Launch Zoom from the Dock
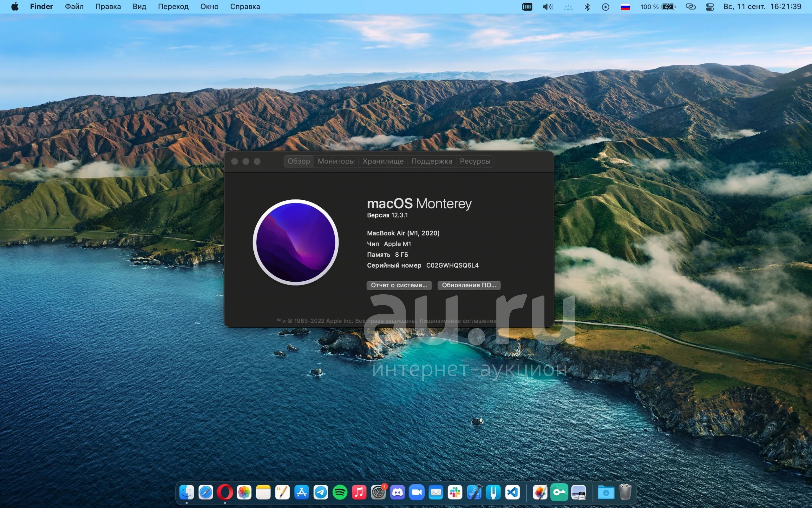 click(x=416, y=493)
